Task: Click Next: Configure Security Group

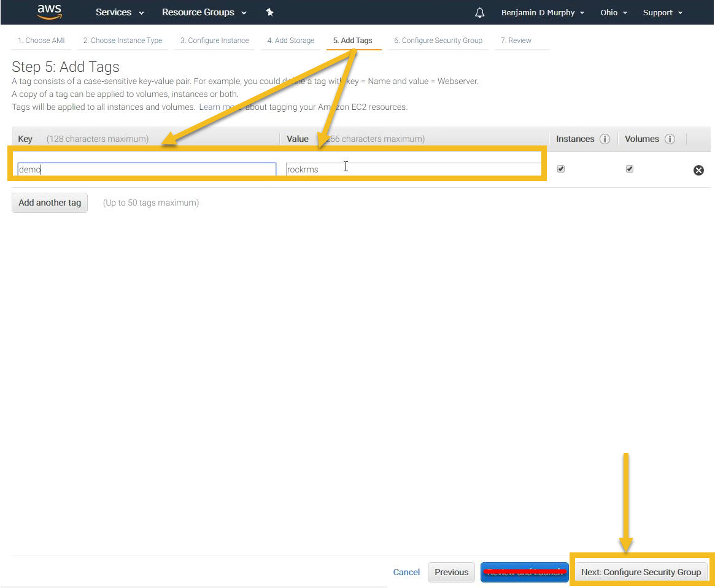Action: tap(641, 572)
